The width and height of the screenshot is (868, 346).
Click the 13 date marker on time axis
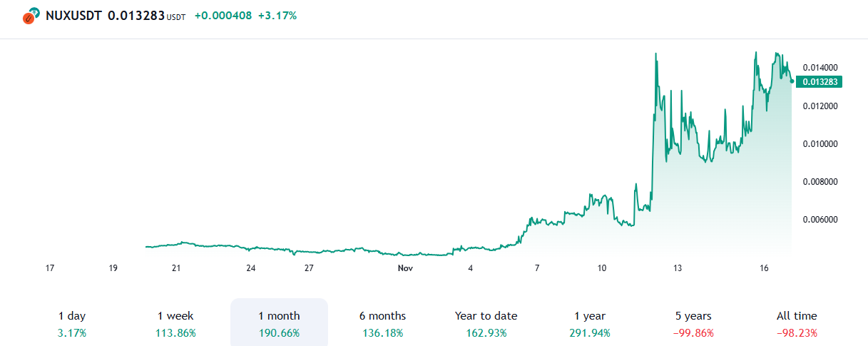pyautogui.click(x=677, y=268)
